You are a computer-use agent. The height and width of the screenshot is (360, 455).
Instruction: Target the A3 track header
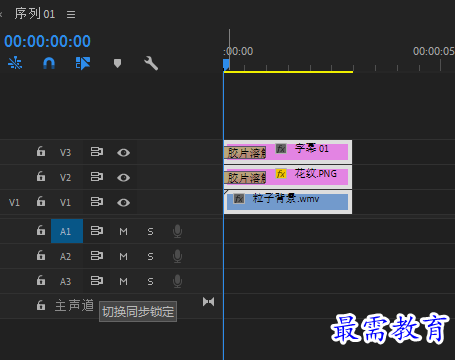click(65, 281)
